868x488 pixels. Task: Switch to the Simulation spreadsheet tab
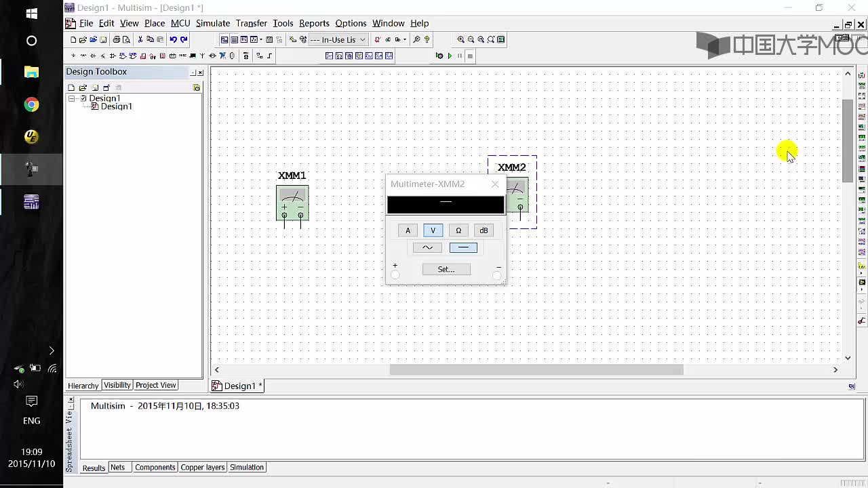tap(246, 467)
